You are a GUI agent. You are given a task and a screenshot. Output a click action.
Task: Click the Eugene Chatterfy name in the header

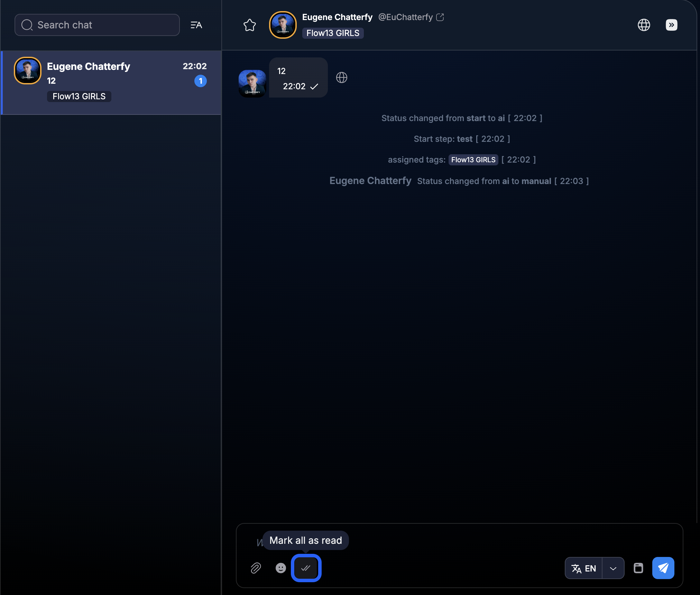(337, 17)
